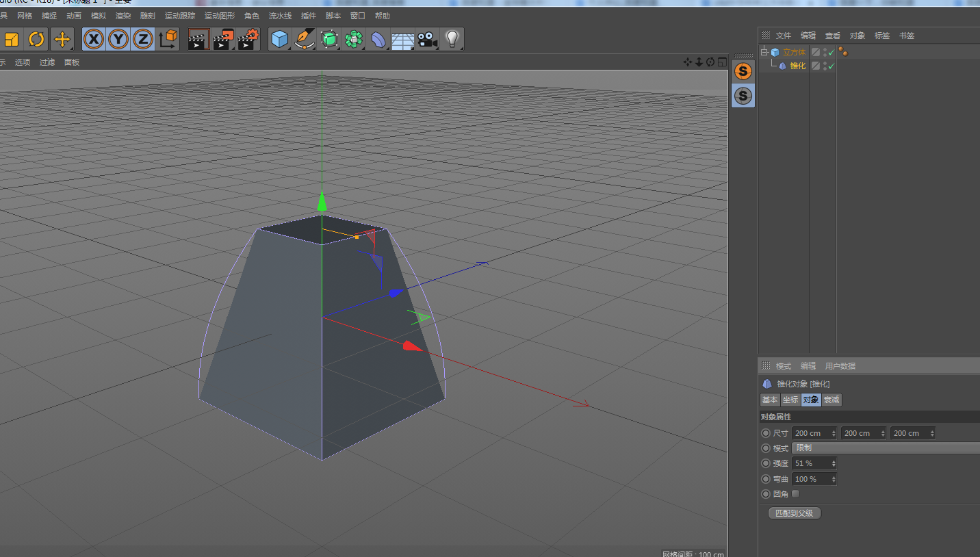Open render settings clapperboard with gear
This screenshot has width=980, height=557.
click(x=248, y=40)
